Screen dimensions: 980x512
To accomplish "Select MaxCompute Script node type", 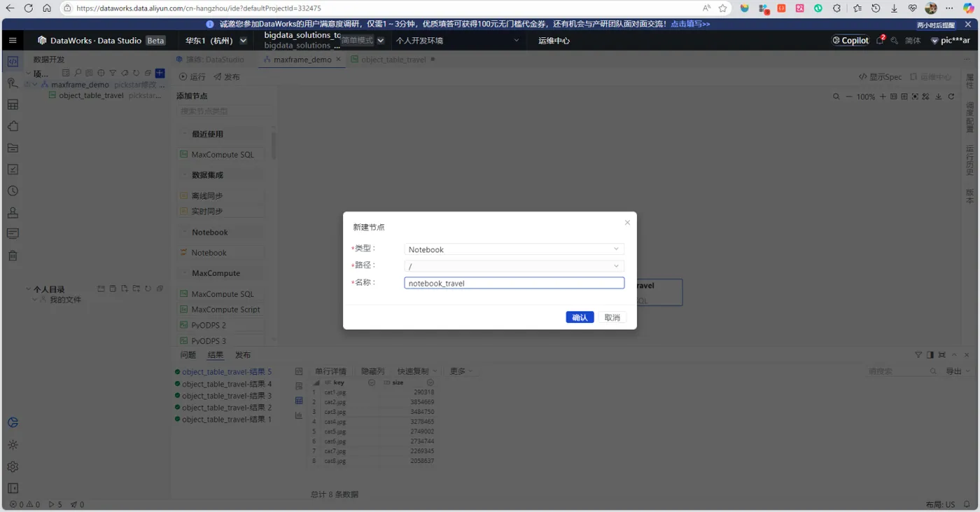I will (x=221, y=310).
